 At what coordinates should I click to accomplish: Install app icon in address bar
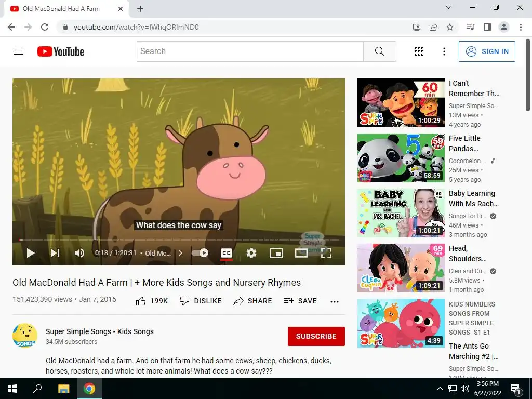pos(416,27)
